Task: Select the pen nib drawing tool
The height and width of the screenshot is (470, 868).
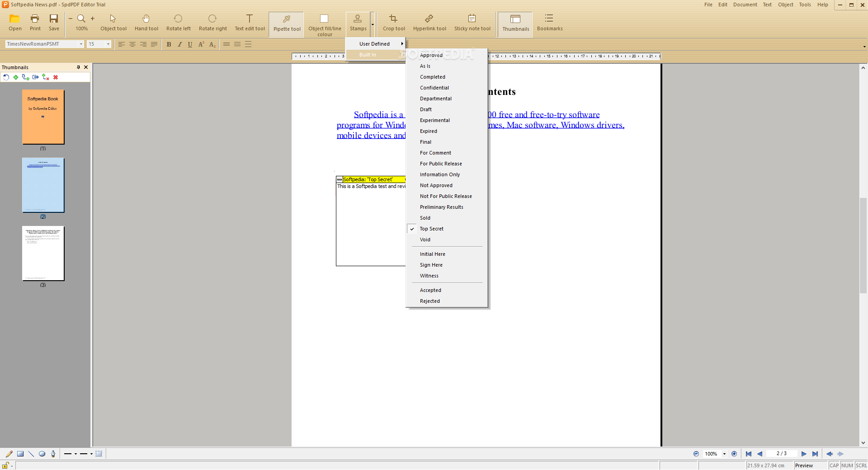Action: pos(53,454)
